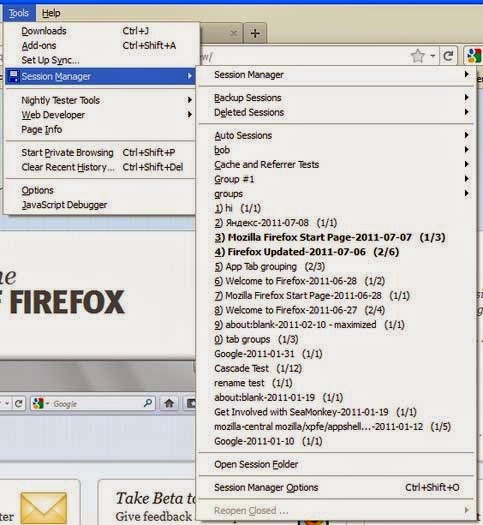Screen dimensions: 483x525
Task: Load about:blank-2011-01-19 session
Action: pyautogui.click(x=336, y=398)
